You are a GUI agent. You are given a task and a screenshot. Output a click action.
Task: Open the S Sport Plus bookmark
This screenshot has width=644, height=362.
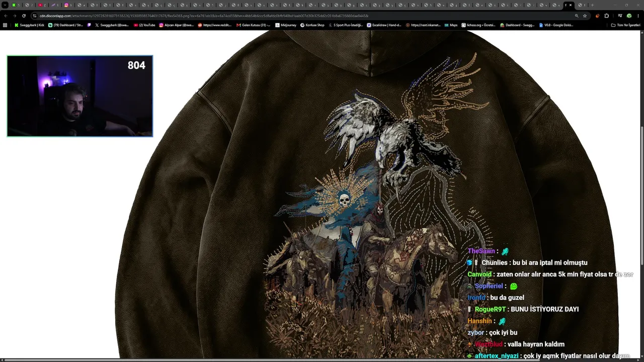coord(346,25)
